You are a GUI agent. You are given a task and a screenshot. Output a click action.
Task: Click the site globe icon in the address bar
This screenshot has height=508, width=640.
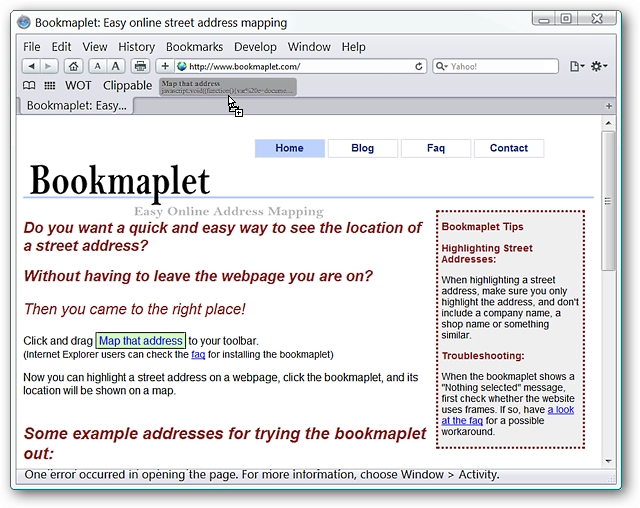[x=182, y=66]
